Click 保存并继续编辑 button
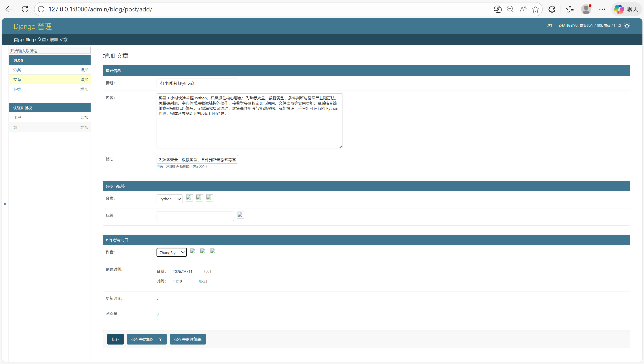 (187, 339)
